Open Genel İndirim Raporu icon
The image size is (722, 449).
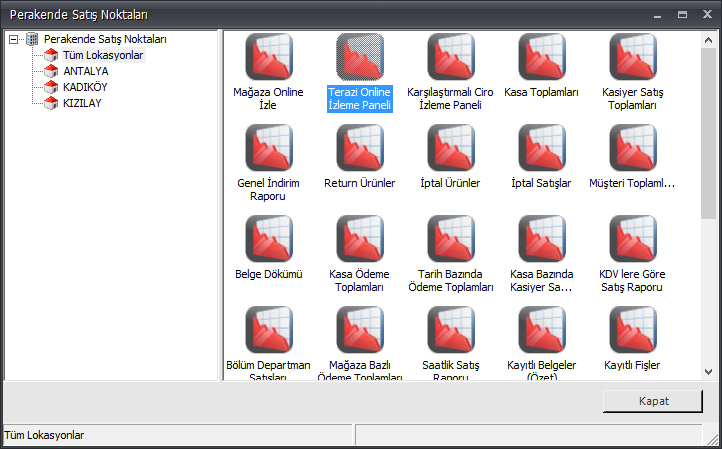tap(269, 148)
